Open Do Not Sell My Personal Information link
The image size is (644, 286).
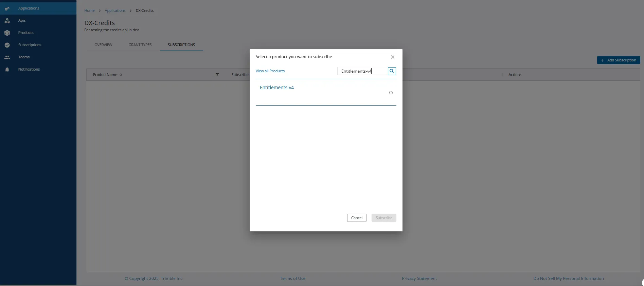tap(569, 279)
